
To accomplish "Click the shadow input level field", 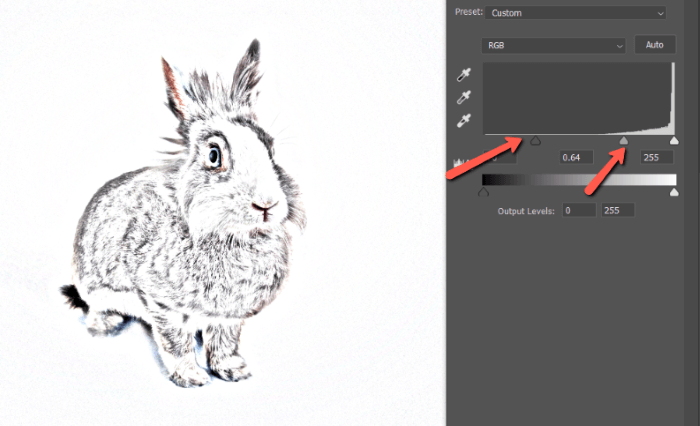I will 500,158.
